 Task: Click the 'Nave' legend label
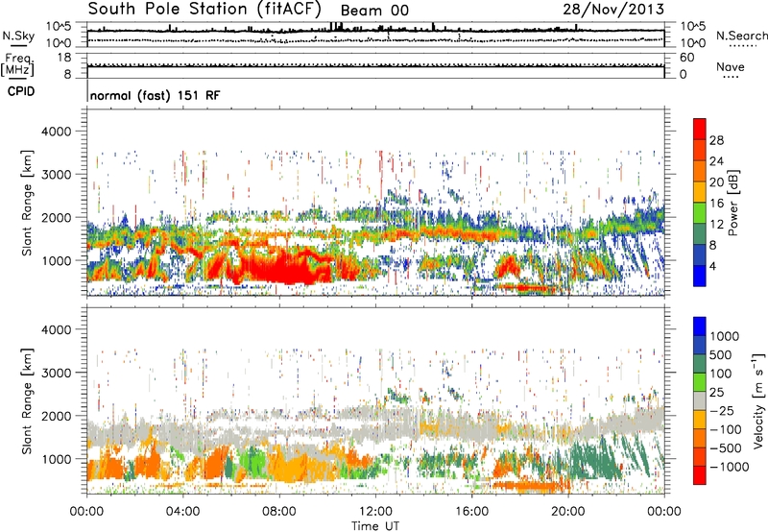pos(731,66)
